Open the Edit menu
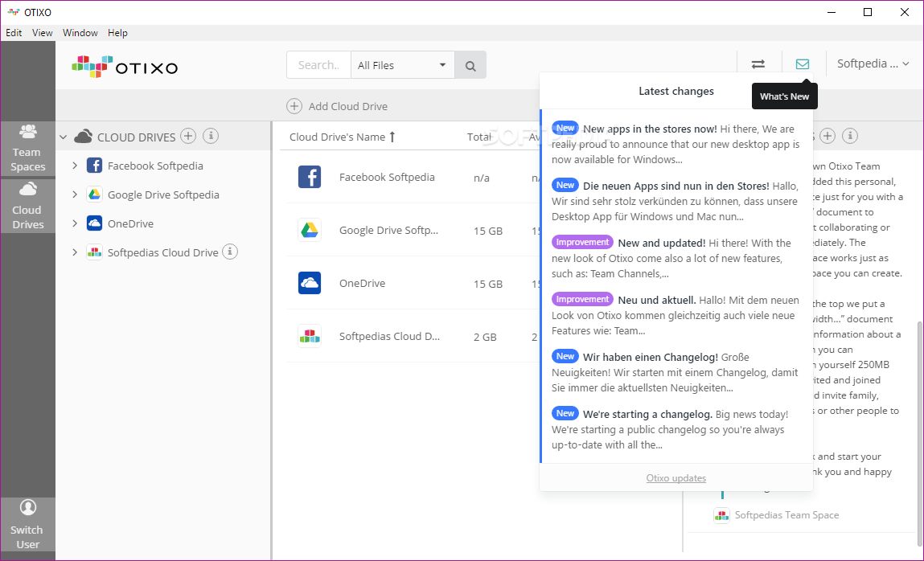924x561 pixels. click(x=14, y=32)
